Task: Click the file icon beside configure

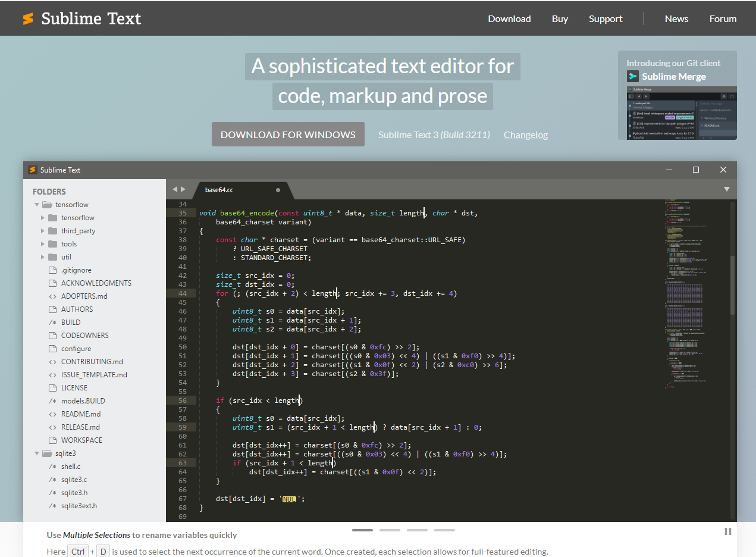Action: [x=52, y=349]
